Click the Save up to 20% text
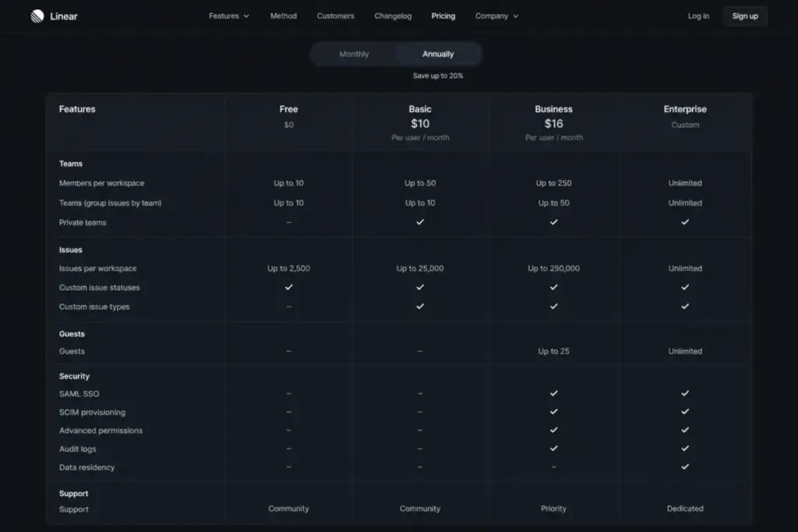The height and width of the screenshot is (532, 798). pyautogui.click(x=438, y=76)
